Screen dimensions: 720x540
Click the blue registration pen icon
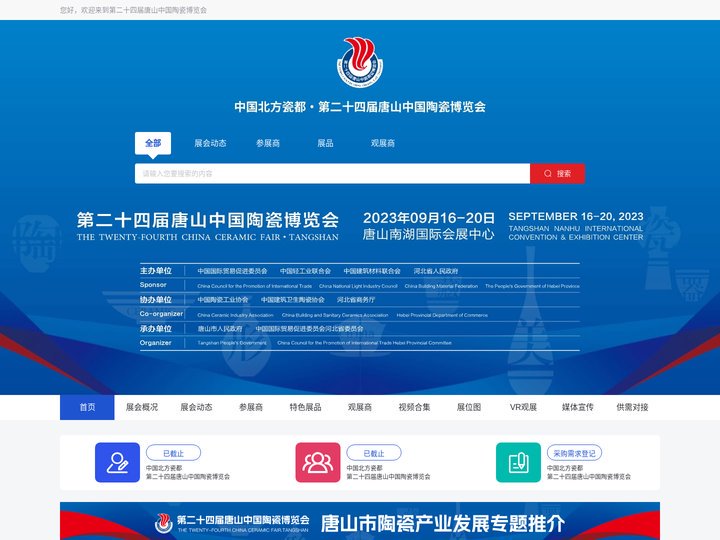pos(117,462)
